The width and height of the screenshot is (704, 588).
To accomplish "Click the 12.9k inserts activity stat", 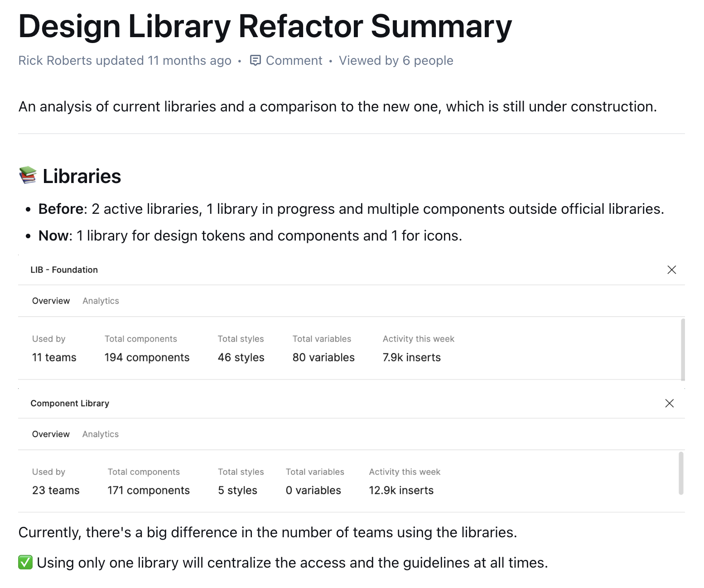I will coord(401,490).
